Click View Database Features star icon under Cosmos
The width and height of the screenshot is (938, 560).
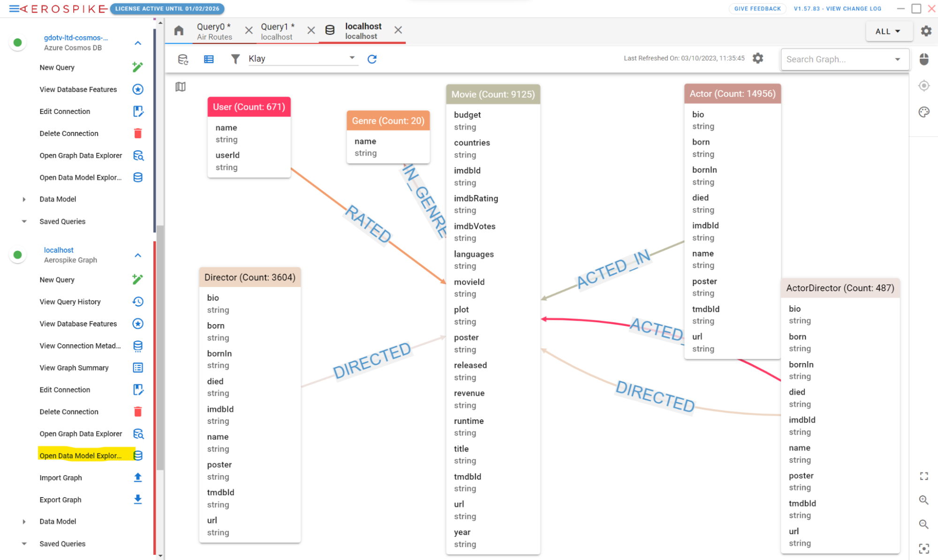pyautogui.click(x=137, y=89)
